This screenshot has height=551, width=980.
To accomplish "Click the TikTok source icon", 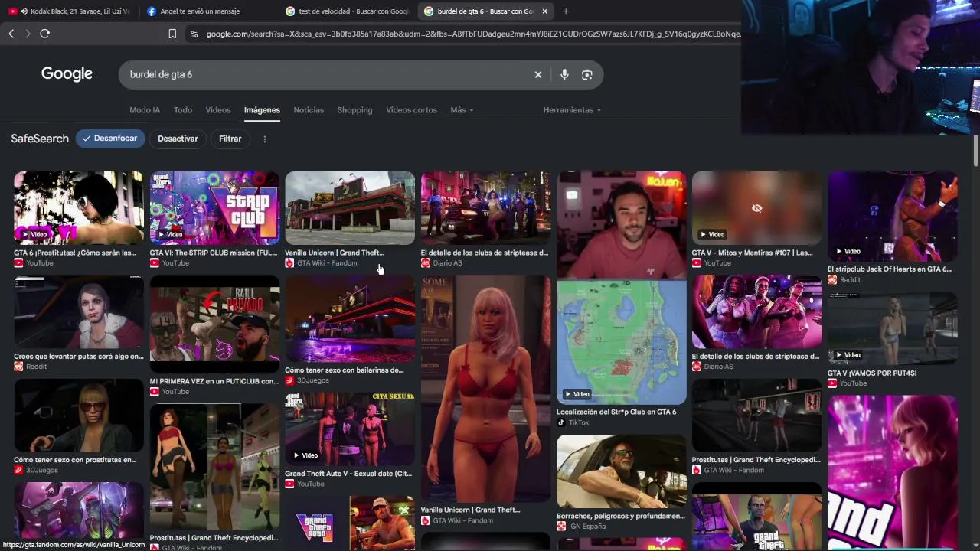I will [x=561, y=422].
